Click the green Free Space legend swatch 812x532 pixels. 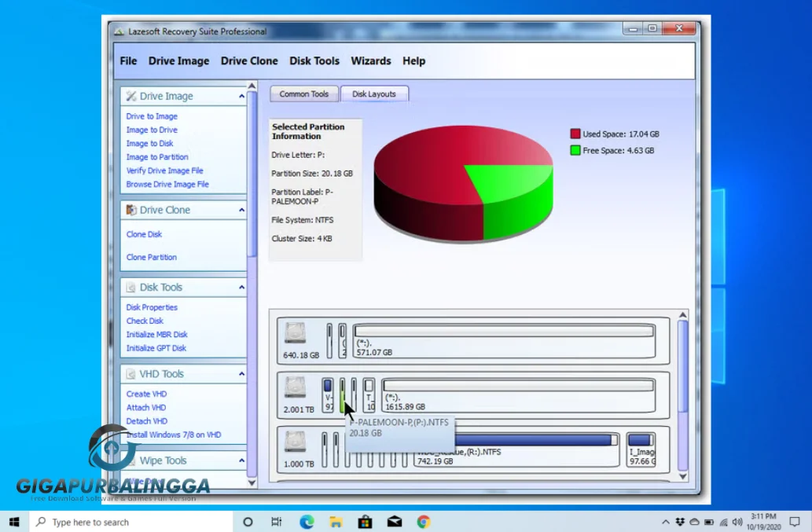[575, 151]
